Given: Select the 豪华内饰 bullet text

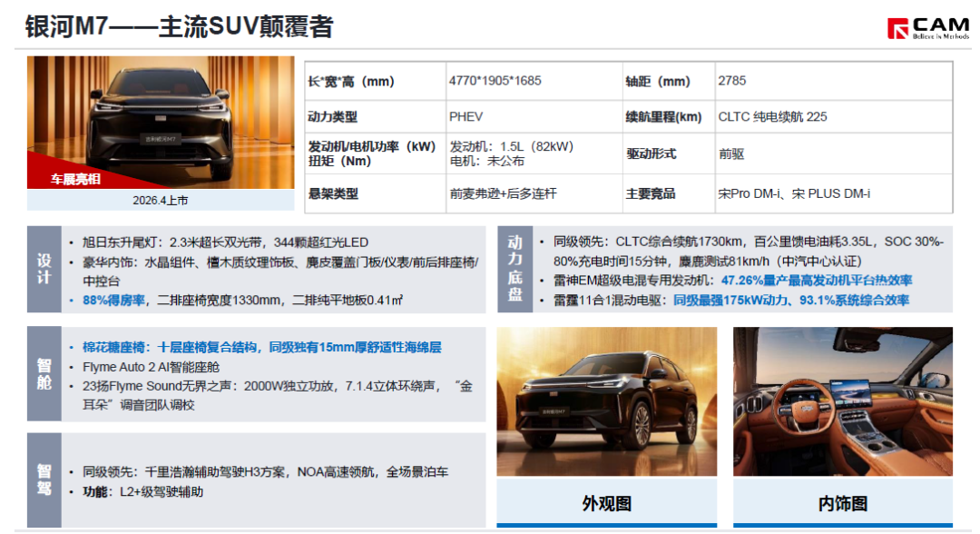Looking at the screenshot, I should pos(280,272).
